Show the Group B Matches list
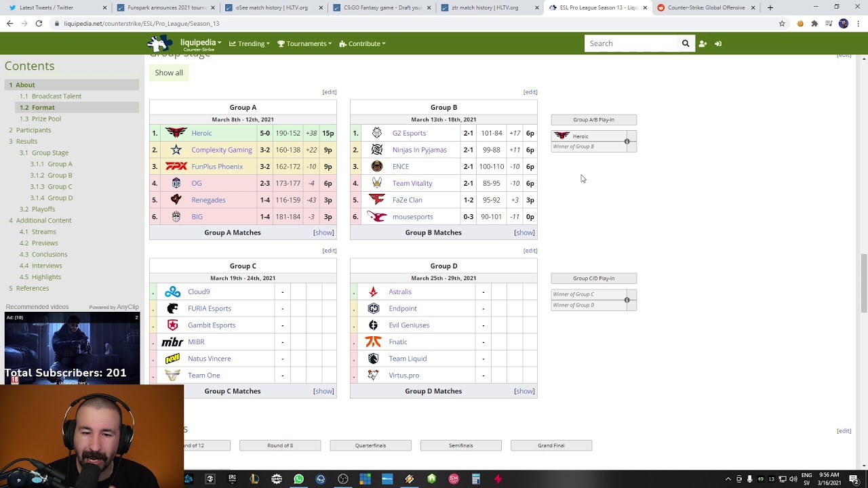 [x=524, y=232]
